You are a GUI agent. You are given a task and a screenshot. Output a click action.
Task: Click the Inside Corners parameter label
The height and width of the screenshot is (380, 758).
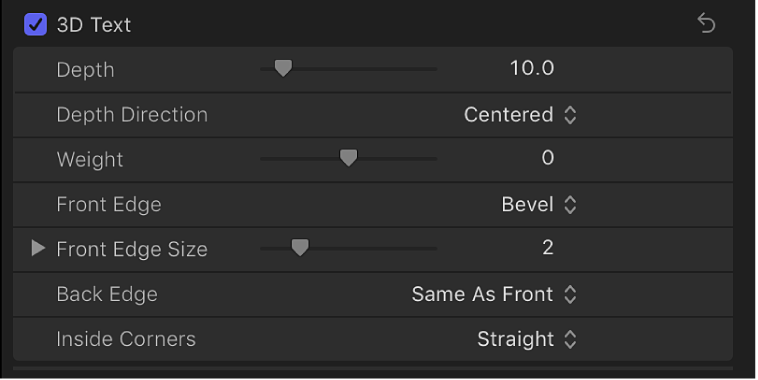tap(126, 339)
